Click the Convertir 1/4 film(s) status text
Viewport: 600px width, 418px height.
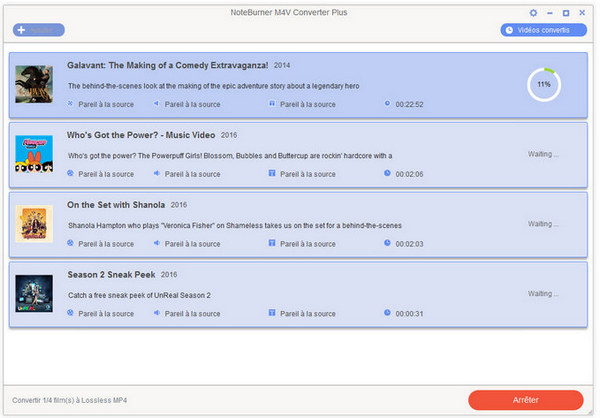(x=70, y=400)
